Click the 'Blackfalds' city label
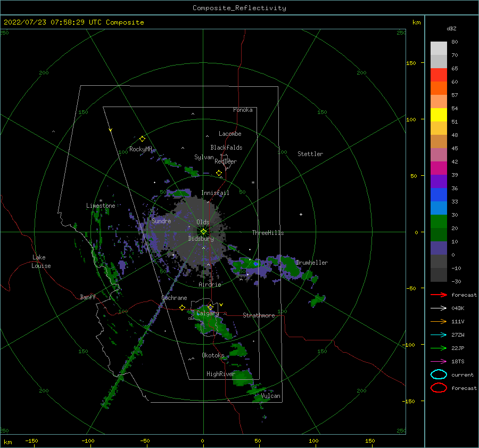Screen dimensions: 479x448 pos(226,148)
